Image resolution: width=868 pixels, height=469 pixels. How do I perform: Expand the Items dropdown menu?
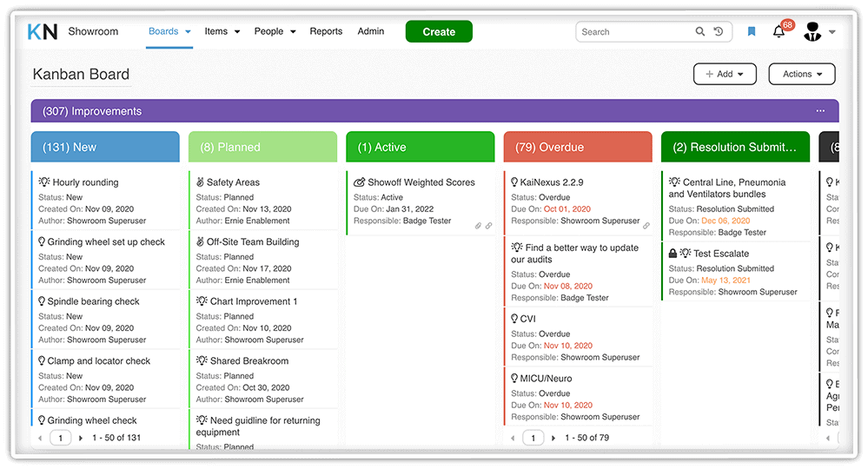point(222,31)
